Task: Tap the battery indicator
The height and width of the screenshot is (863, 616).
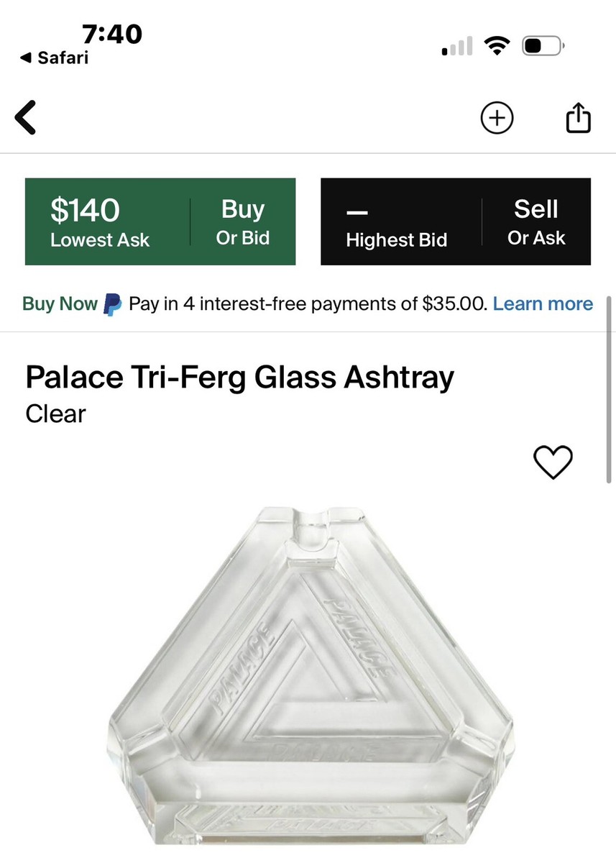Action: pyautogui.click(x=543, y=45)
